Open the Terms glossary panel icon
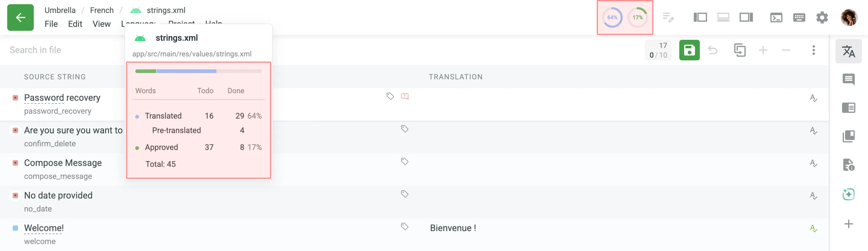This screenshot has height=251, width=868. [849, 136]
